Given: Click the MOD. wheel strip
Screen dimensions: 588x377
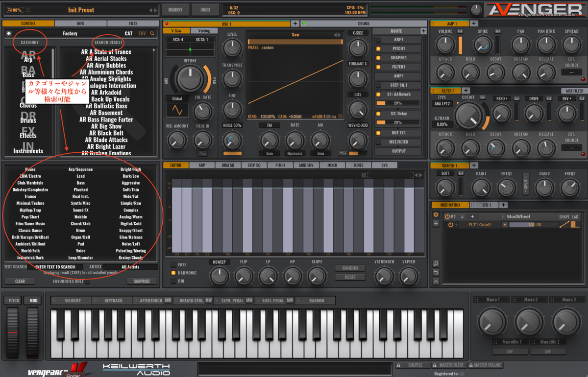Looking at the screenshot, I should (x=33, y=333).
